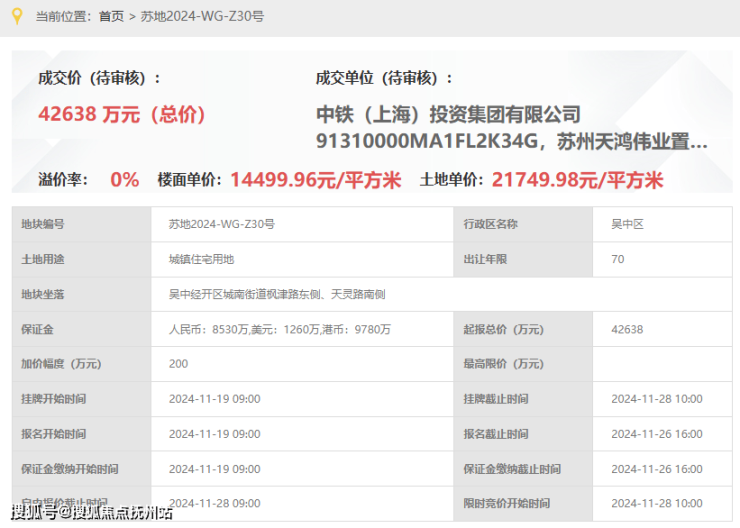The width and height of the screenshot is (740, 528).
Task: Click the 吴中区 district cell
Action: [x=628, y=224]
